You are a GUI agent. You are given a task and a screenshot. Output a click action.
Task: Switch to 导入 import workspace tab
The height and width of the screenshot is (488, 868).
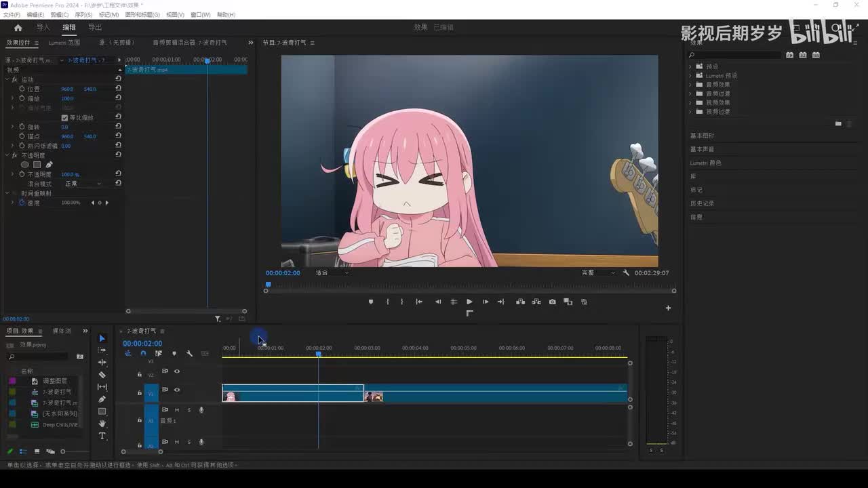point(43,28)
